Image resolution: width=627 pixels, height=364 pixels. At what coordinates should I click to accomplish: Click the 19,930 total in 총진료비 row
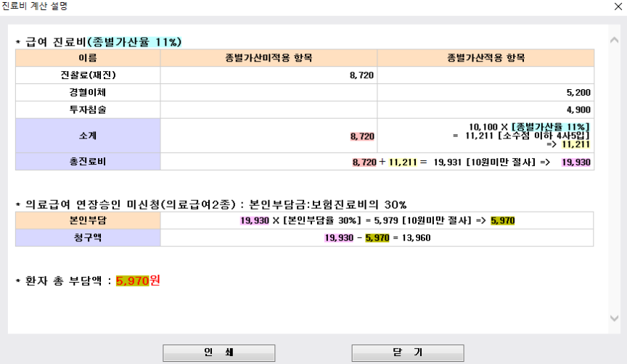pos(575,162)
